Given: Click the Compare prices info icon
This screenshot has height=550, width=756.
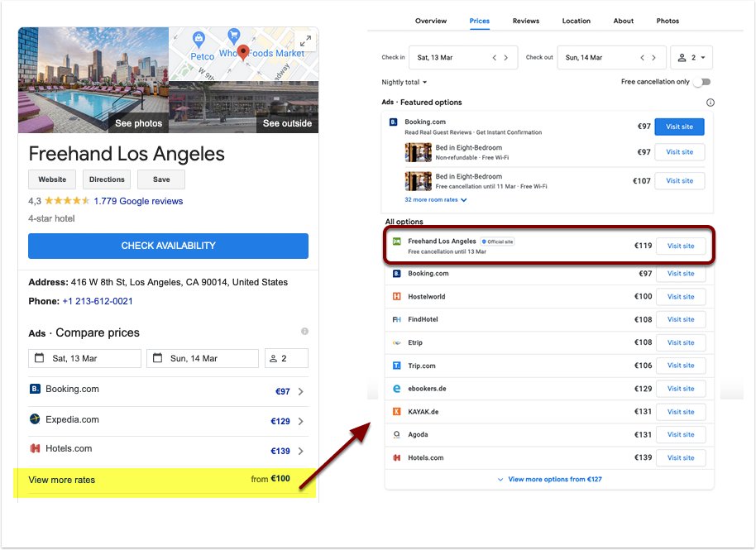Looking at the screenshot, I should point(304,331).
